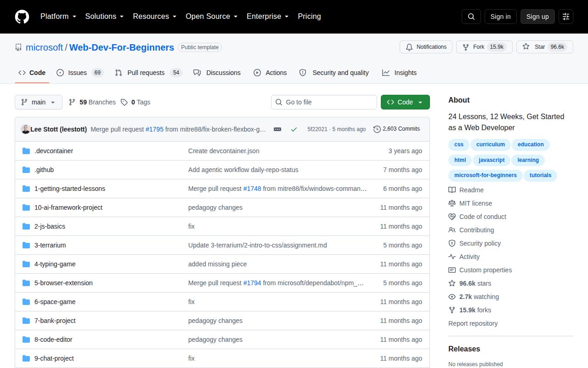The height and width of the screenshot is (368, 588).
Task: Switch to the Pull requests tab
Action: pos(148,73)
